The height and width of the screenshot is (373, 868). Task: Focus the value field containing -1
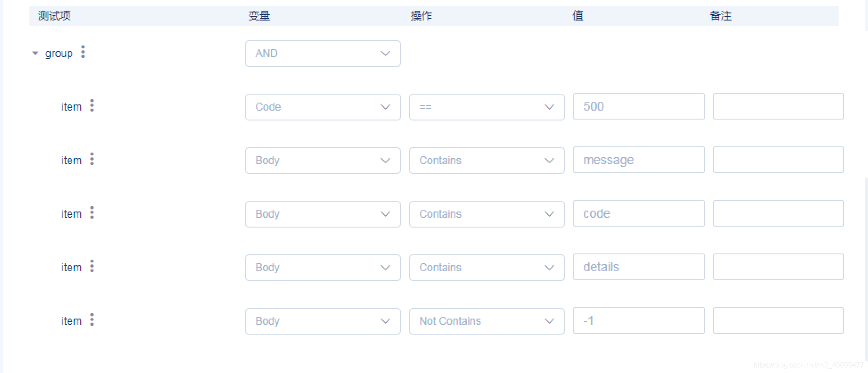coord(639,320)
